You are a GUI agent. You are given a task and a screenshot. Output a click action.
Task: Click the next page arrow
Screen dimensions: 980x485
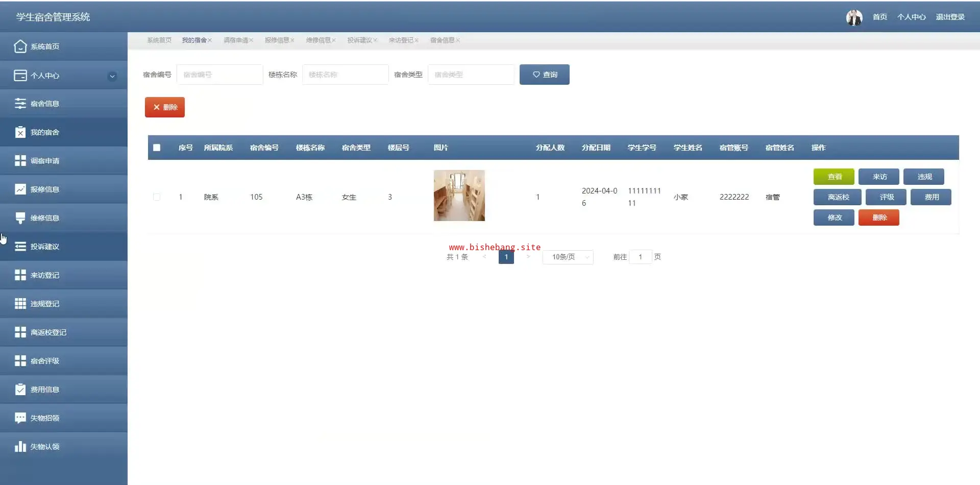[528, 257]
